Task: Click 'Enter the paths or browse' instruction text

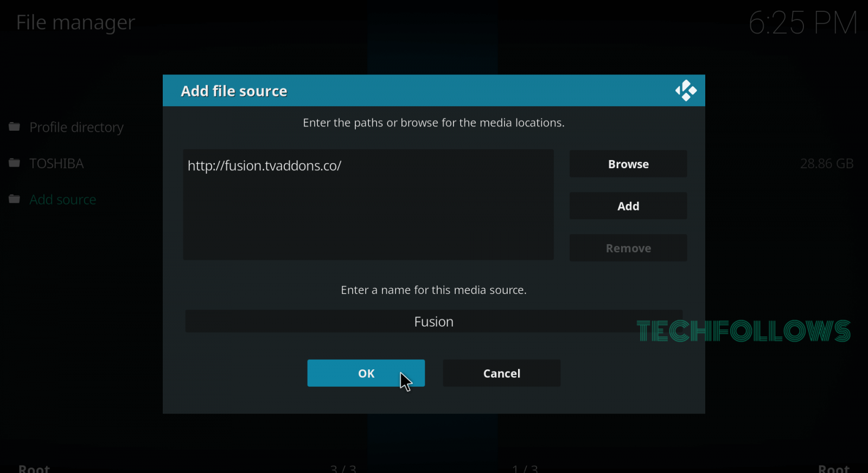Action: click(x=433, y=123)
